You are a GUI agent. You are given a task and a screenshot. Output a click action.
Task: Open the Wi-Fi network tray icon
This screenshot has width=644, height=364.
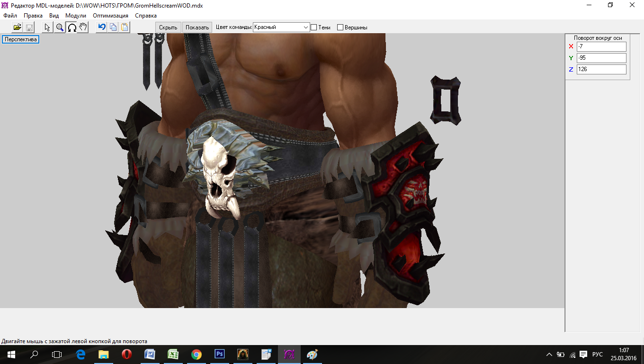pyautogui.click(x=572, y=355)
